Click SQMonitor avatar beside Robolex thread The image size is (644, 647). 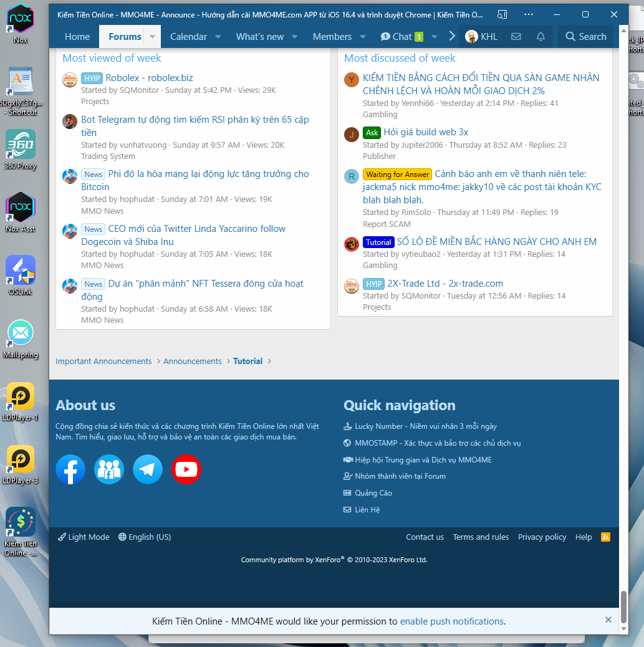click(70, 80)
